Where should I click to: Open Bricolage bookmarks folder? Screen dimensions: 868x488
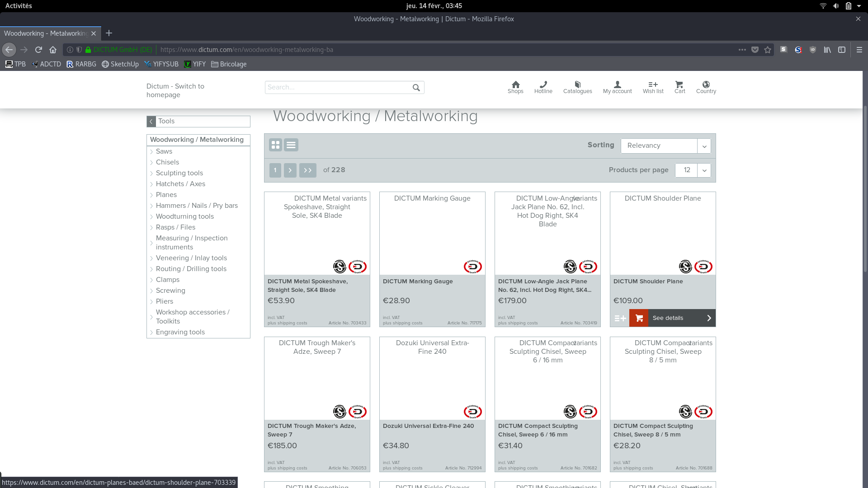229,64
